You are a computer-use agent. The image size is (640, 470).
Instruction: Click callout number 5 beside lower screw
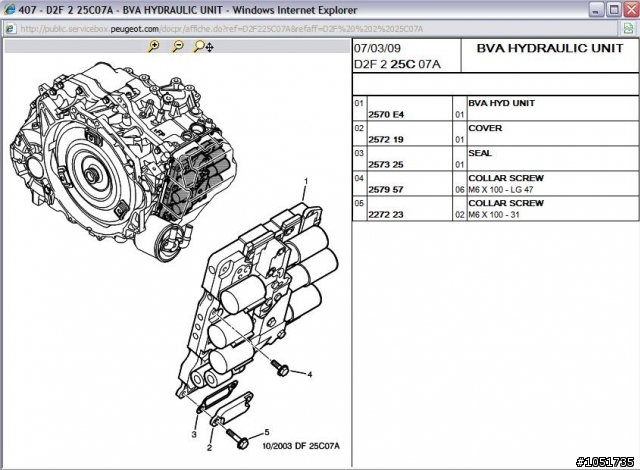[x=267, y=432]
